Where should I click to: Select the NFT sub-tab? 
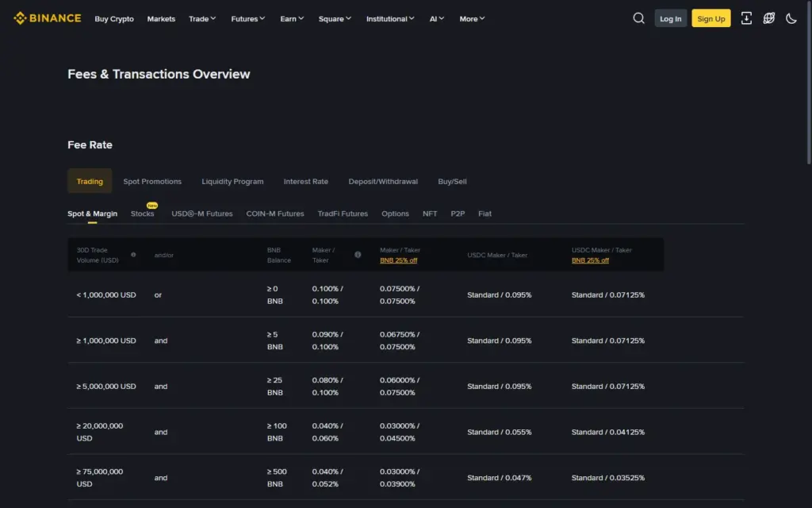point(430,214)
